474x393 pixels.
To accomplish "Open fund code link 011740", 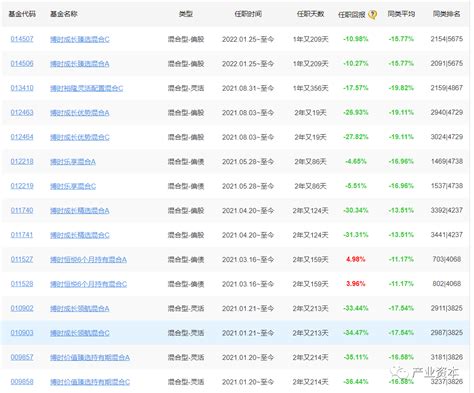I will (22, 210).
